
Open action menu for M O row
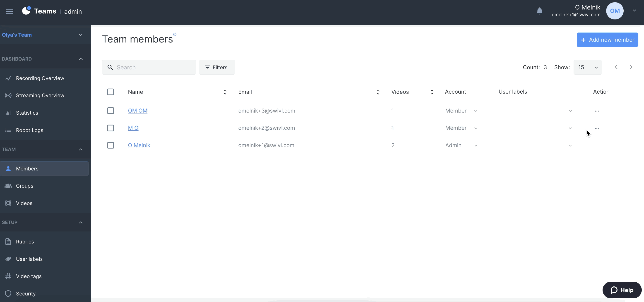[x=596, y=128]
